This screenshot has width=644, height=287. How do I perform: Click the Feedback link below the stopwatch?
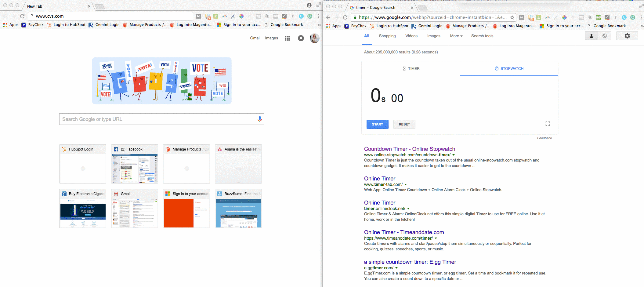545,138
